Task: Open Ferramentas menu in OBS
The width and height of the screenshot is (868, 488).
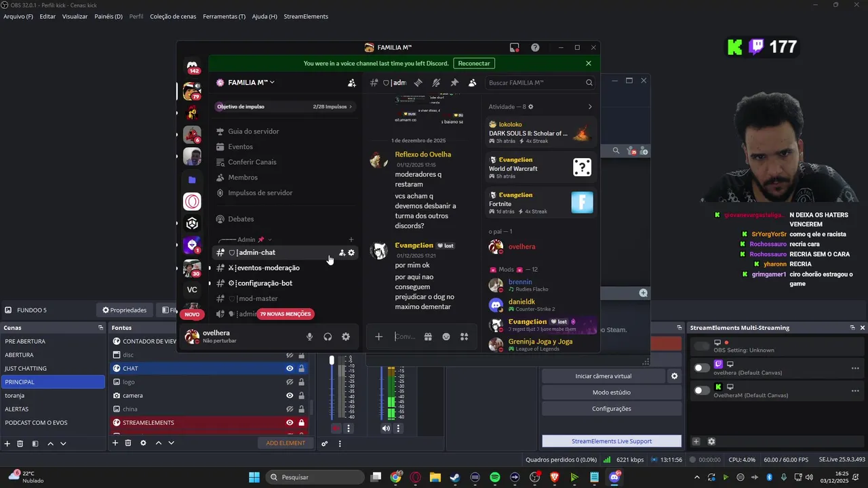Action: pos(224,16)
